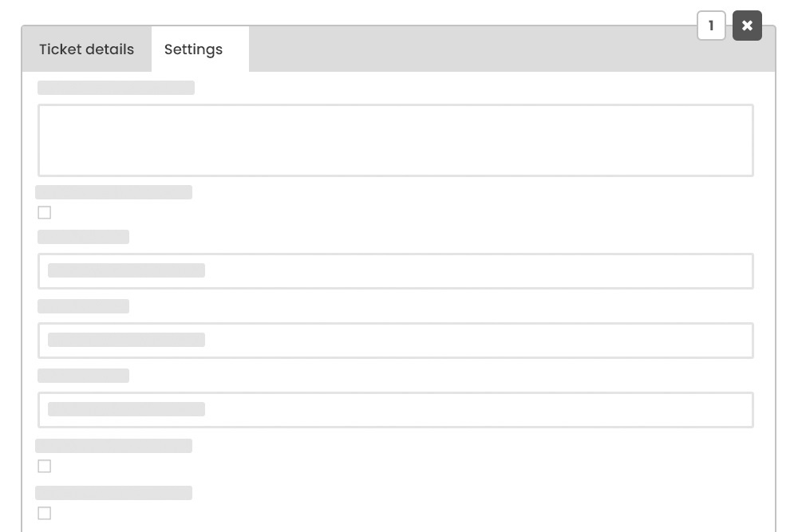Switch to the Ticket details tab
The image size is (798, 532).
(x=86, y=49)
